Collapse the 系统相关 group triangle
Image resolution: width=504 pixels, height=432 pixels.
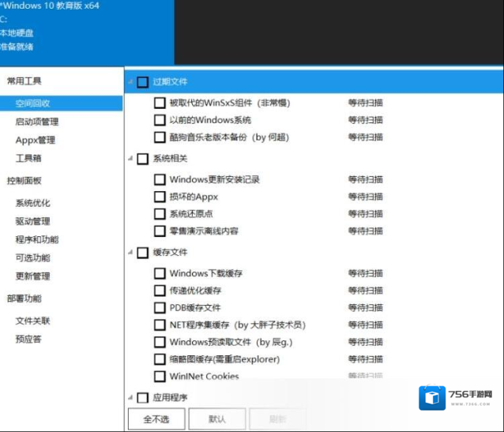point(130,159)
